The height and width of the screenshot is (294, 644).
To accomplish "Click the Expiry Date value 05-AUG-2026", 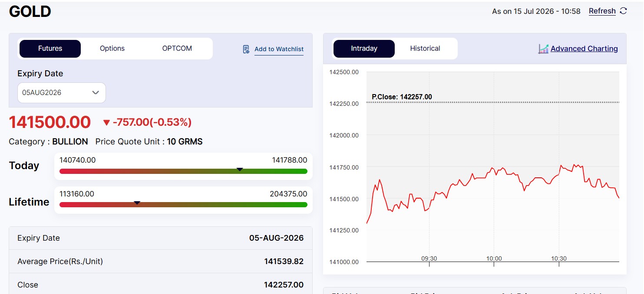I will (276, 238).
